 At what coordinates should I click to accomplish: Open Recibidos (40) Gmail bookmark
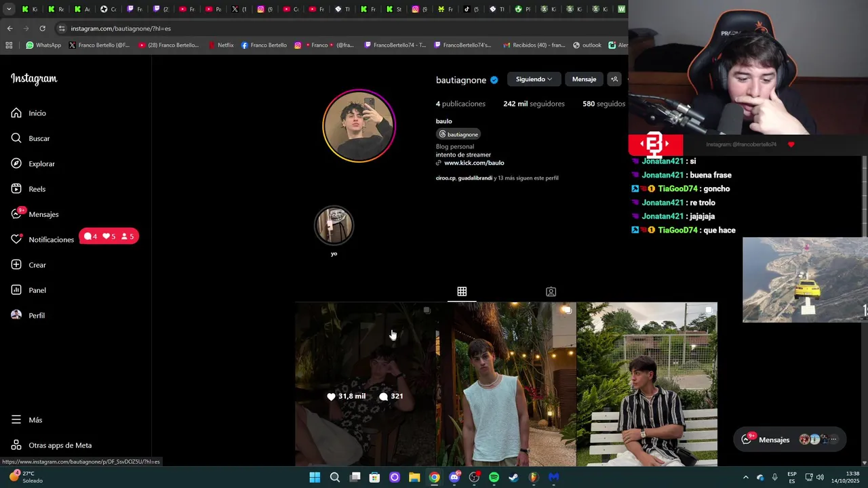[x=534, y=45]
